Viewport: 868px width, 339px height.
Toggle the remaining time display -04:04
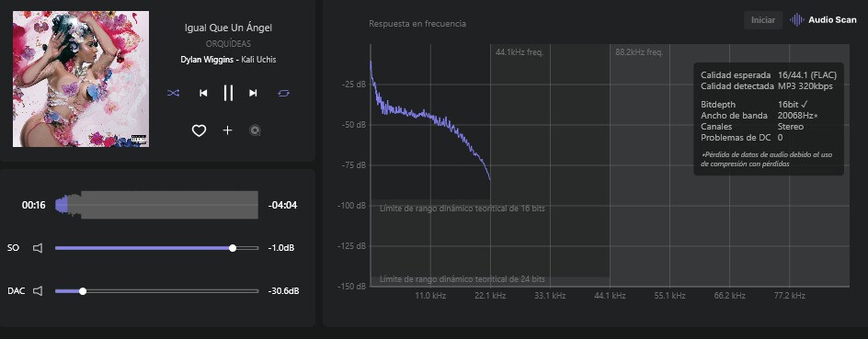click(283, 205)
